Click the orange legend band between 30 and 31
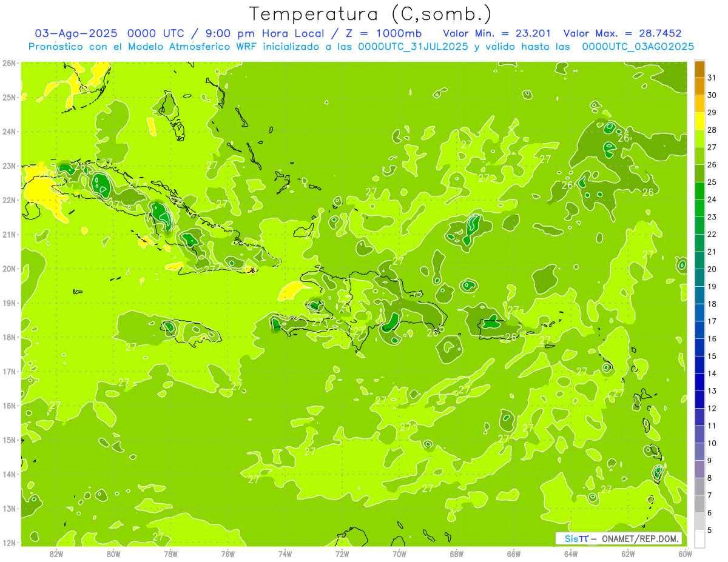 point(699,87)
